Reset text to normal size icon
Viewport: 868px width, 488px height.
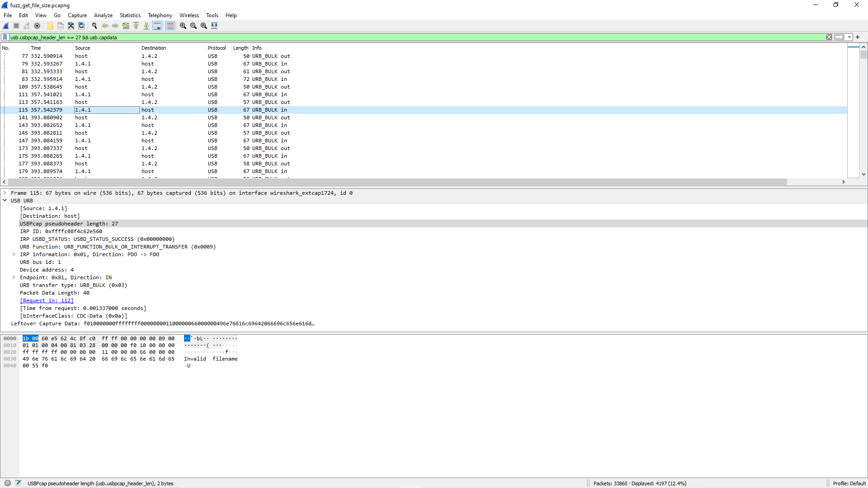pos(204,26)
